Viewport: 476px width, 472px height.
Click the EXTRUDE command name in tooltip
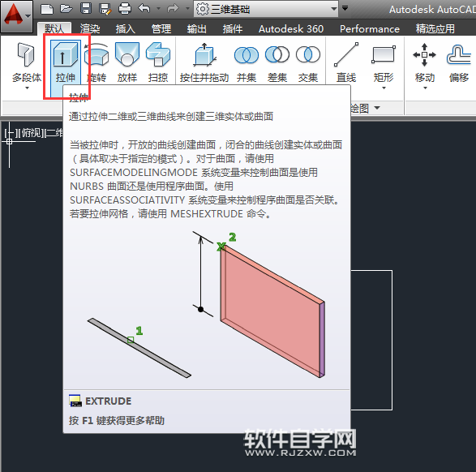point(108,401)
